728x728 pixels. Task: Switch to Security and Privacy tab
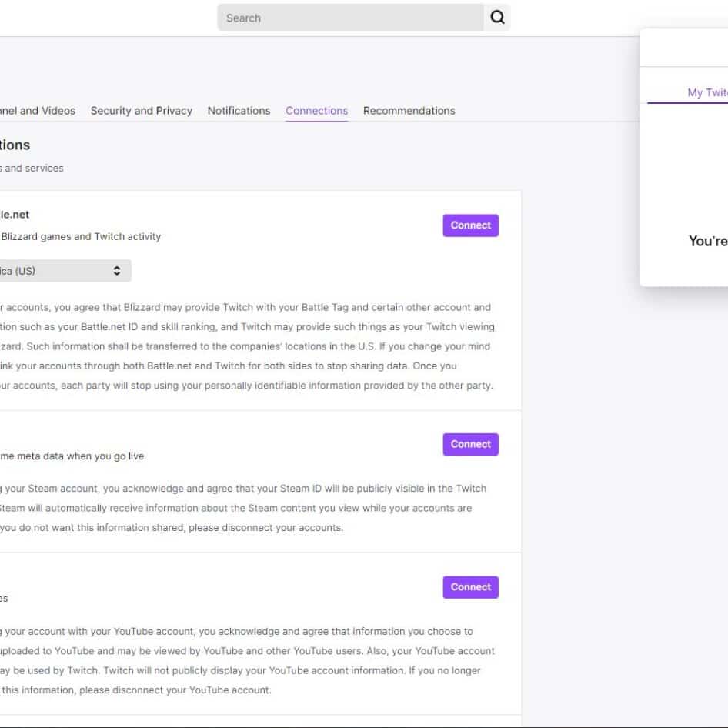point(141,111)
